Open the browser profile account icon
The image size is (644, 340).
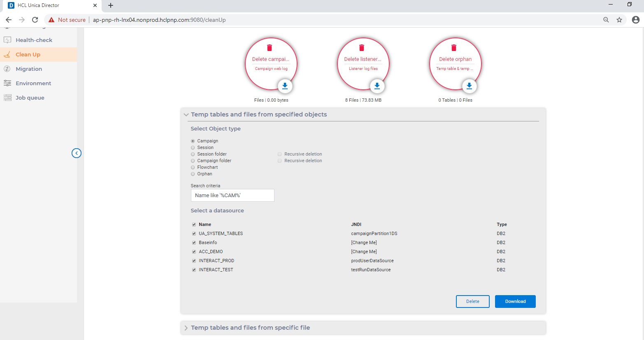(x=636, y=20)
